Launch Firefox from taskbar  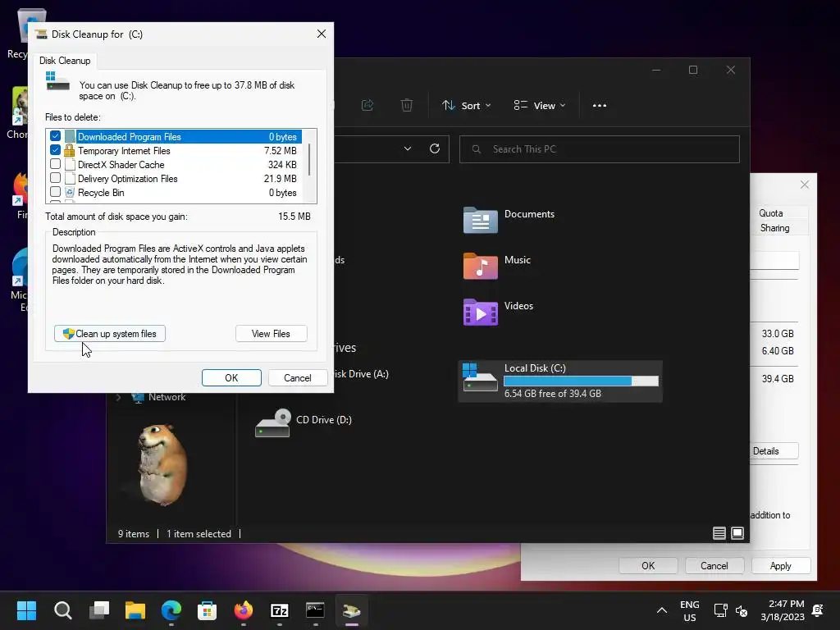click(x=244, y=610)
